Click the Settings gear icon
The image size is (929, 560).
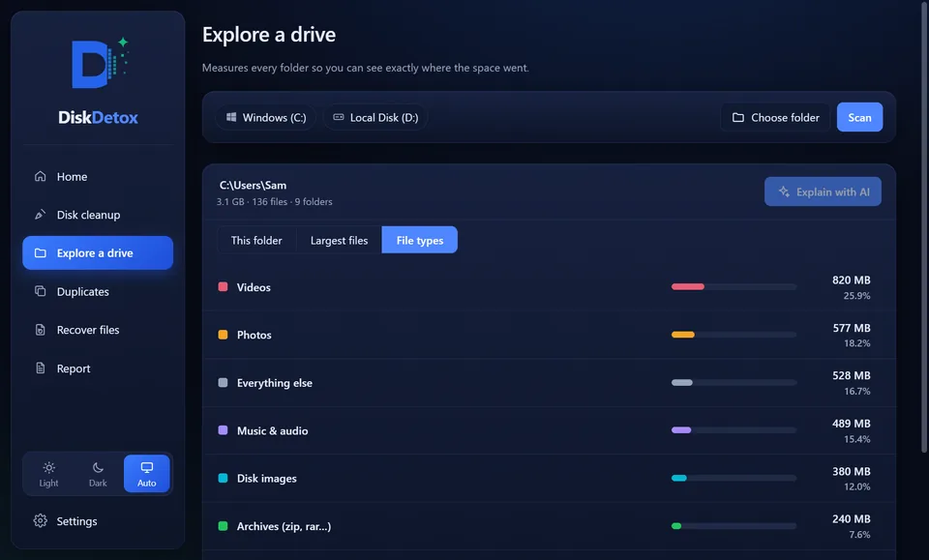coord(41,521)
